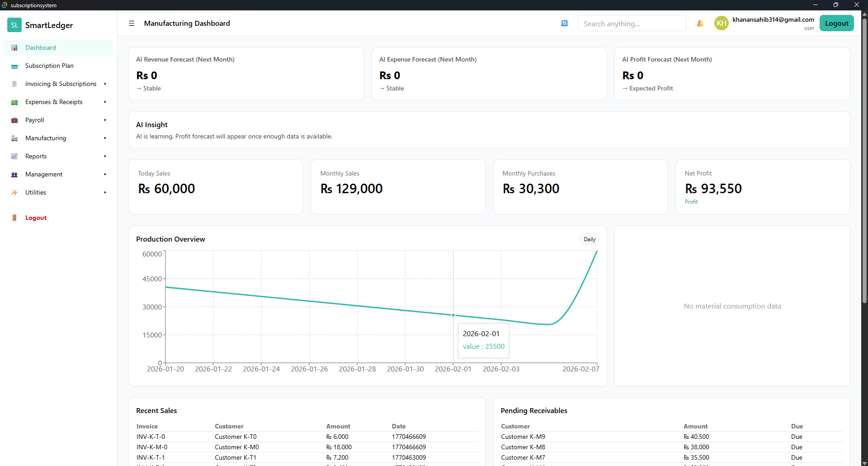This screenshot has width=868, height=466.
Task: Expand the Invoicing & Subscriptions arrow
Action: pyautogui.click(x=105, y=84)
